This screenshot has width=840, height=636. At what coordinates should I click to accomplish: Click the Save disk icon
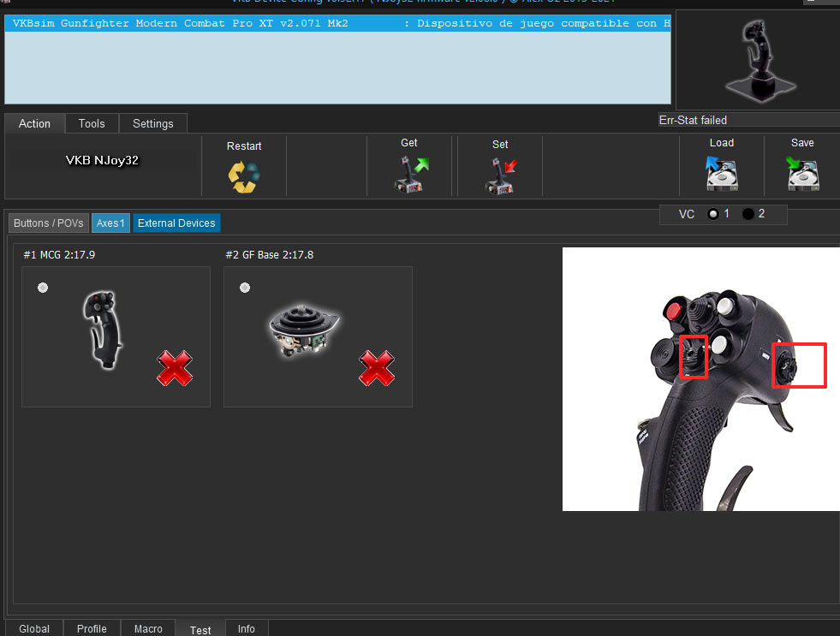pyautogui.click(x=802, y=175)
